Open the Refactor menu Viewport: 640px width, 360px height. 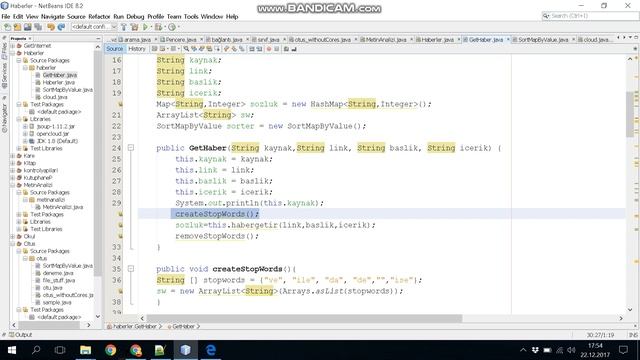99,17
